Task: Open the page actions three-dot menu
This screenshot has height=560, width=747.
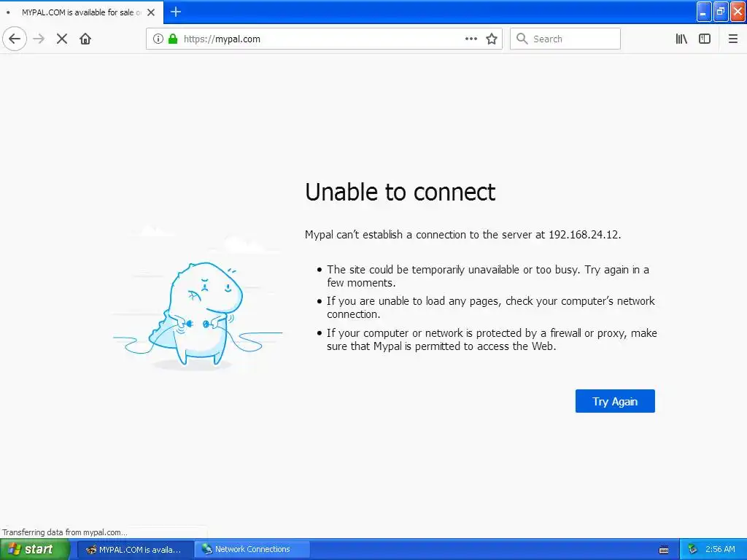Action: coord(471,39)
